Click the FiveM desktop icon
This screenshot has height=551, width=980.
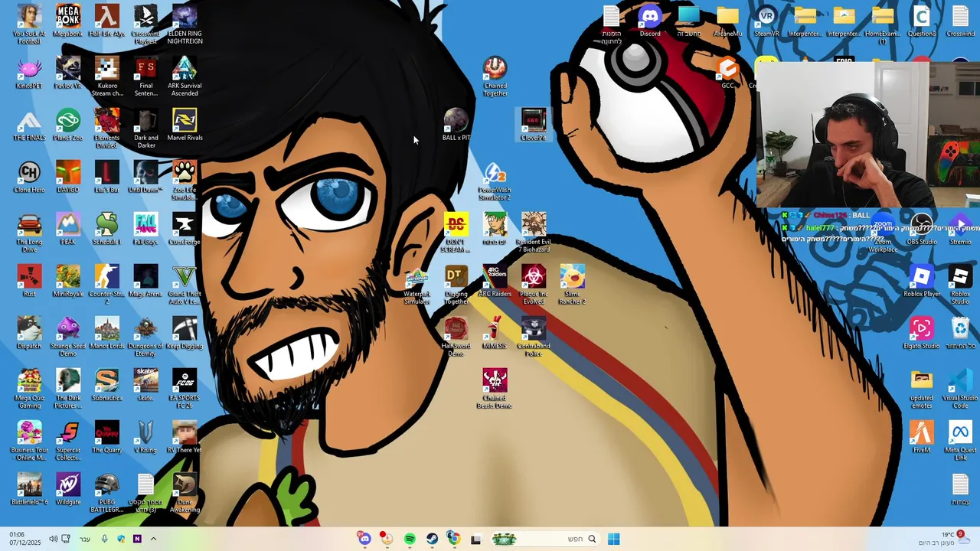922,437
